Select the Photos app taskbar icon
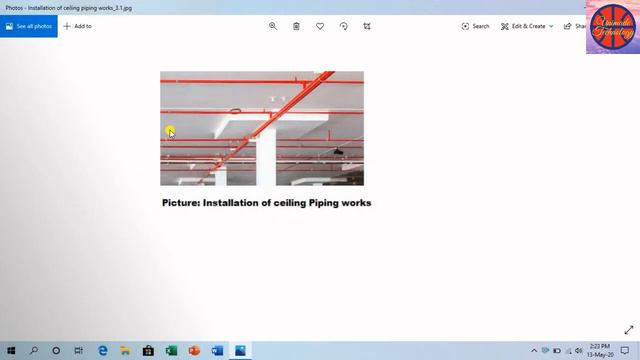 tap(240, 351)
